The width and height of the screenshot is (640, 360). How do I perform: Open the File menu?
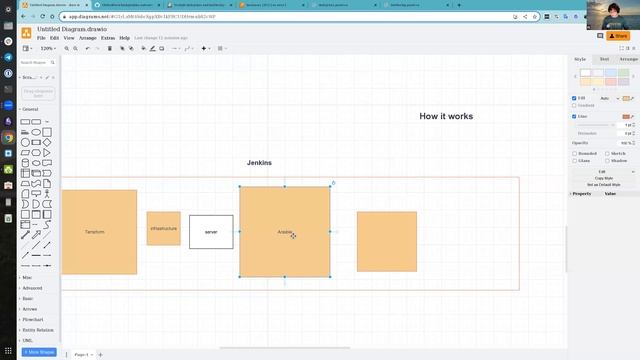coord(41,38)
